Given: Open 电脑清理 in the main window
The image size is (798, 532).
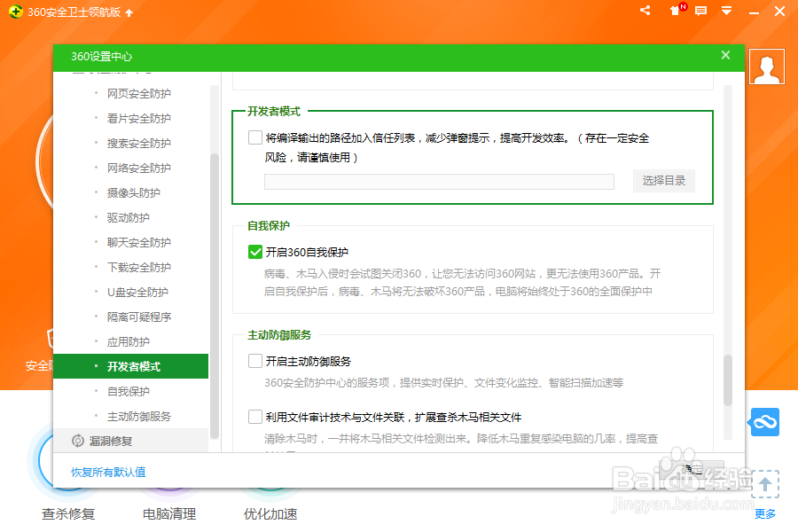Looking at the screenshot, I should coord(169,514).
